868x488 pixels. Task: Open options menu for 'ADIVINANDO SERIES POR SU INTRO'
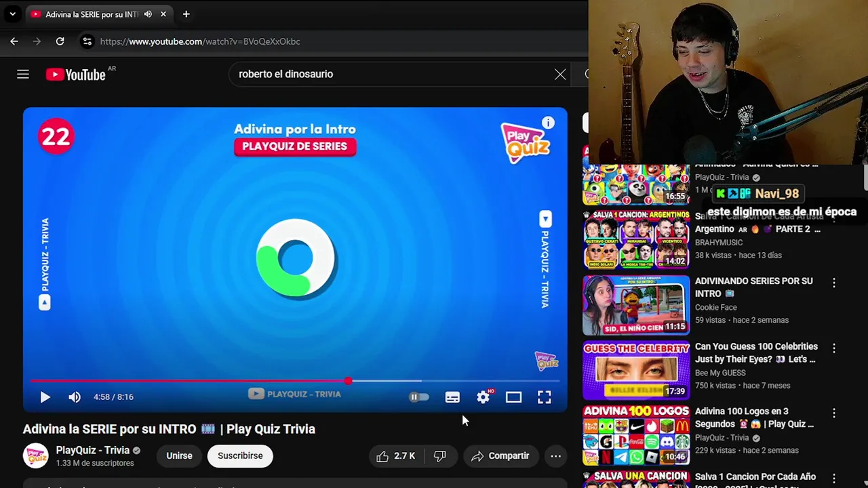[834, 283]
